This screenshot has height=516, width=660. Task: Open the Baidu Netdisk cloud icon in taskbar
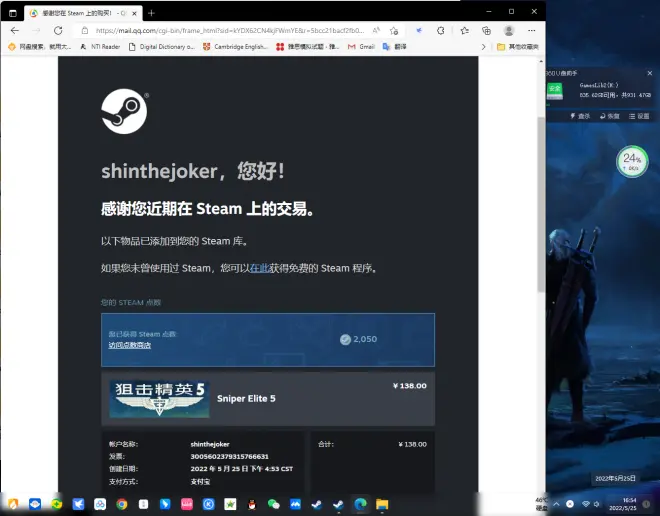tap(100, 504)
